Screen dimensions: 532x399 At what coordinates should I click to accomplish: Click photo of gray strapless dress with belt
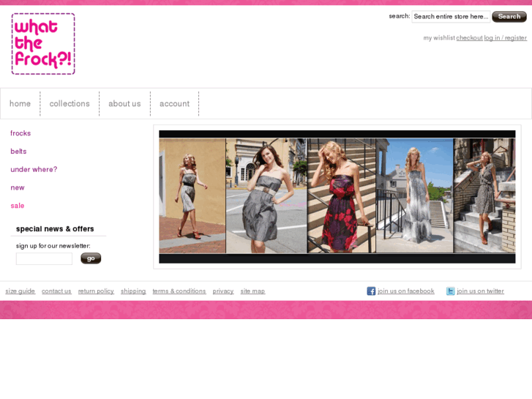[266, 195]
